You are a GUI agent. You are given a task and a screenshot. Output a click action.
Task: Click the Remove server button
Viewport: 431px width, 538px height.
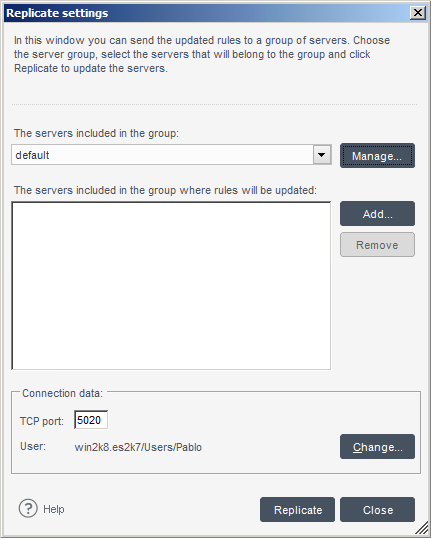point(377,245)
